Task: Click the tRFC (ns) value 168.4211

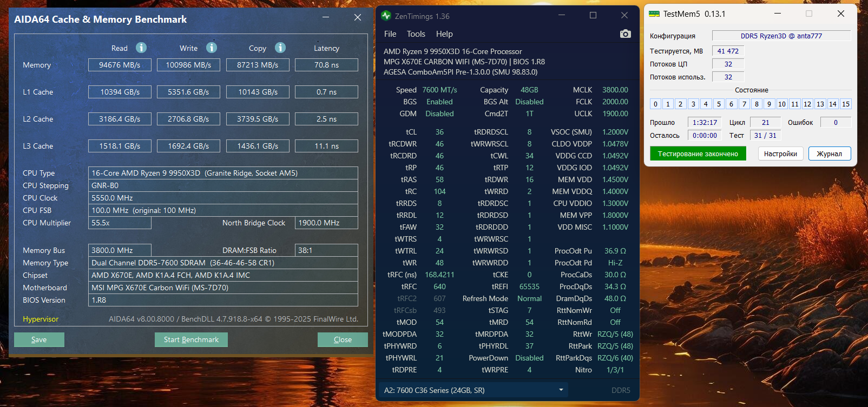Action: pos(439,275)
